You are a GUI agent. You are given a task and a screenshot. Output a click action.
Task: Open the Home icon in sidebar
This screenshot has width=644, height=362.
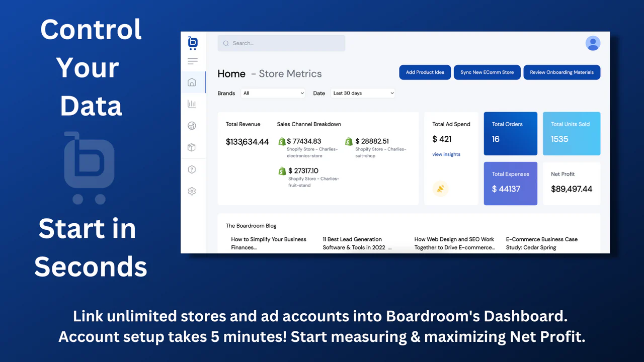tap(192, 82)
